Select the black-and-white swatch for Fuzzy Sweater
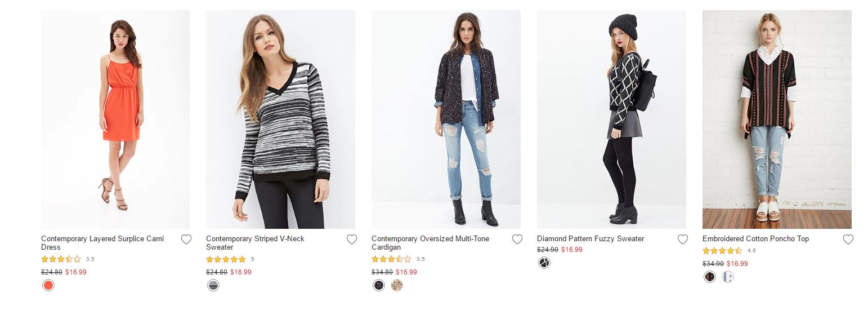Screen dimensions: 868x310 coord(544,263)
